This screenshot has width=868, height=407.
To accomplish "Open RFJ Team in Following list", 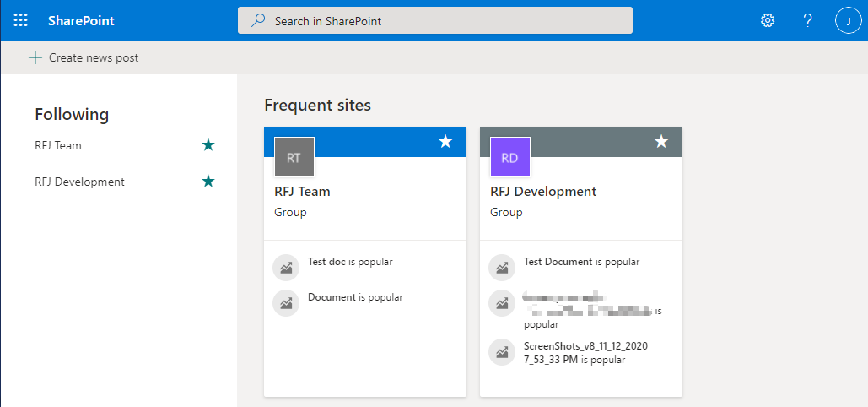I will pos(58,146).
